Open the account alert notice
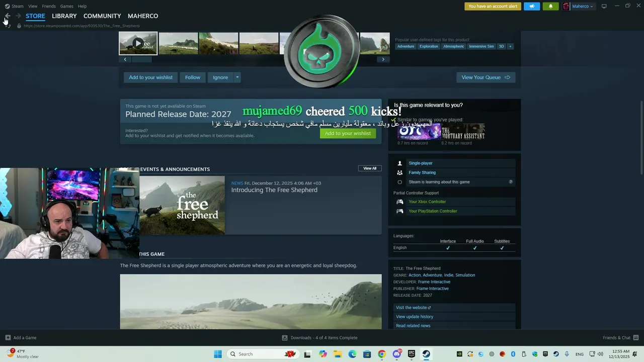 [x=493, y=6]
